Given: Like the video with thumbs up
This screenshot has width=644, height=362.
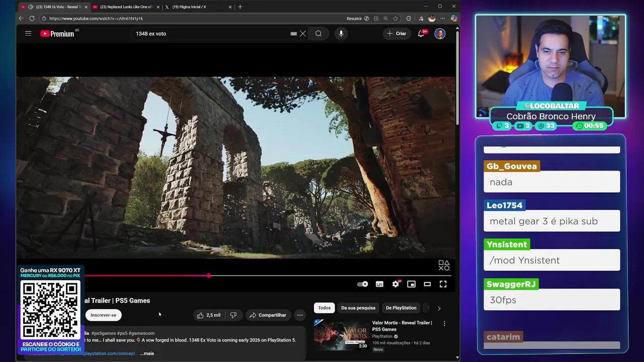Looking at the screenshot, I should point(209,315).
